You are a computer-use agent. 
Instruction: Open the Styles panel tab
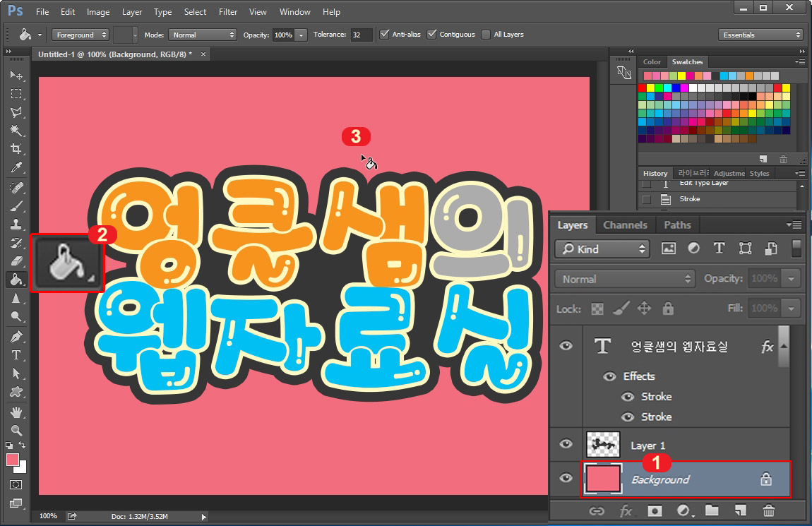(x=760, y=174)
